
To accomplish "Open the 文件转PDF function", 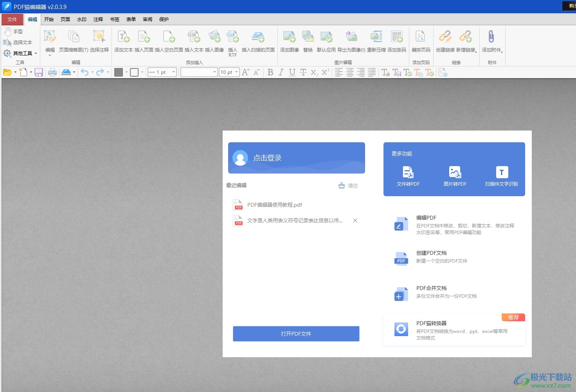I will pos(408,176).
